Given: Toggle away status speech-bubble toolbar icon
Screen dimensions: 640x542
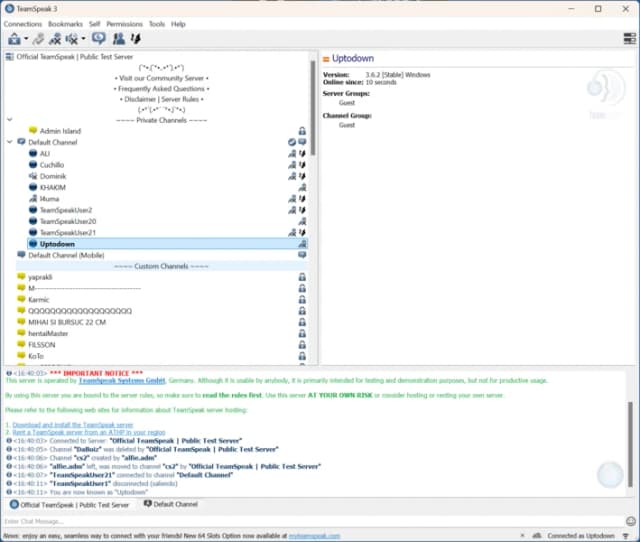Looking at the screenshot, I should click(98, 39).
